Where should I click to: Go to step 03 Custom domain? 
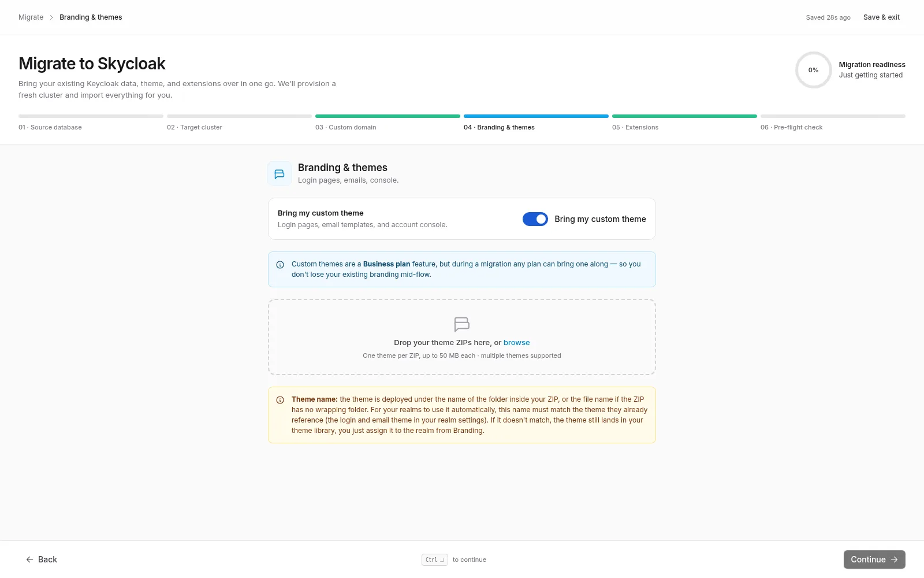click(388, 123)
